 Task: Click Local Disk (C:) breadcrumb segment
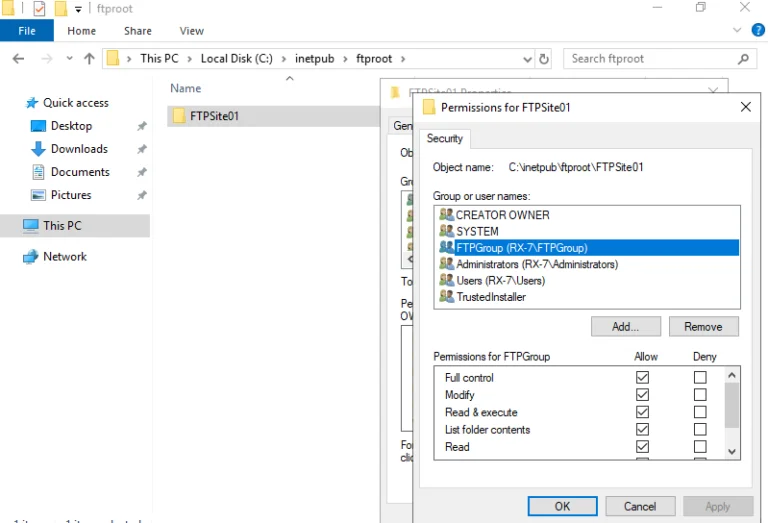coord(237,59)
